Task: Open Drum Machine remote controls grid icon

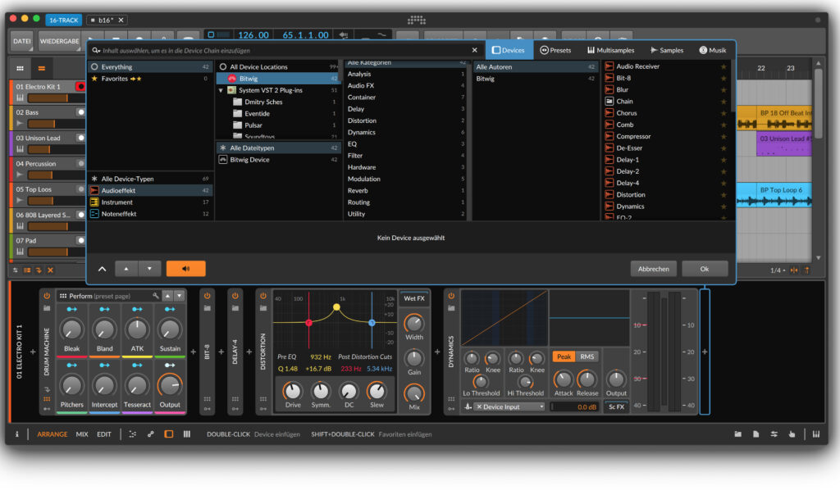Action: (x=47, y=399)
